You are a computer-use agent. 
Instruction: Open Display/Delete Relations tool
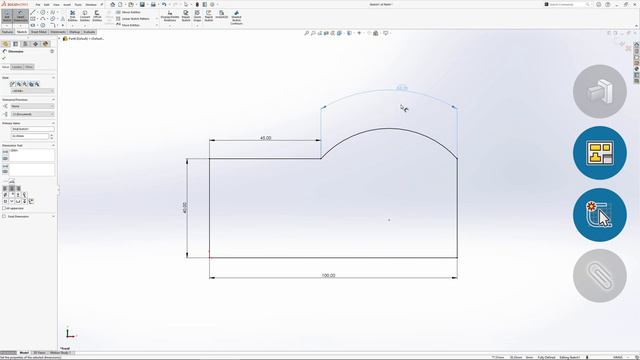[x=170, y=16]
